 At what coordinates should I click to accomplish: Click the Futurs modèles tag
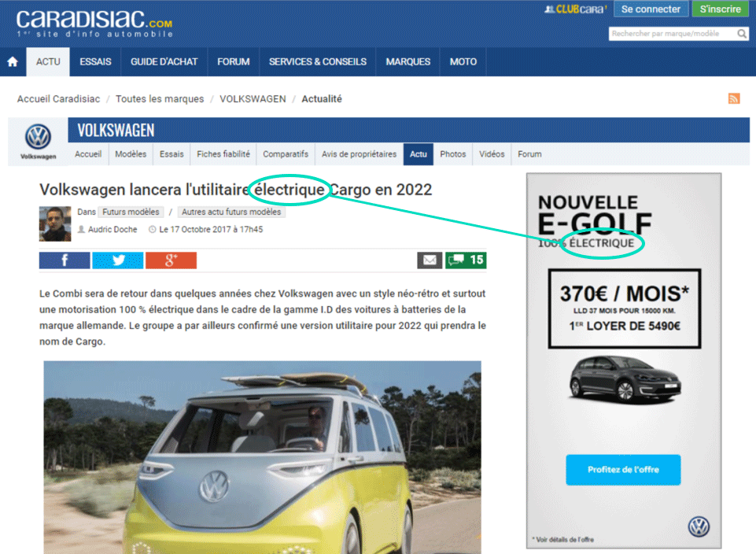[131, 212]
